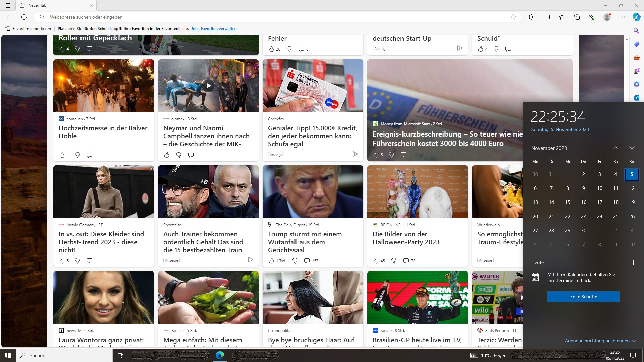
Task: Go to previous month in calendar
Action: (x=615, y=148)
